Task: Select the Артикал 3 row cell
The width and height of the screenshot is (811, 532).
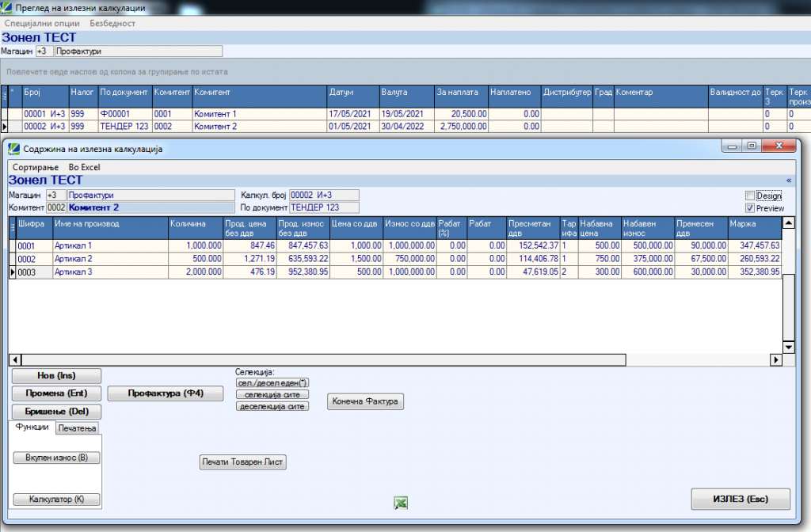Action: [111, 272]
